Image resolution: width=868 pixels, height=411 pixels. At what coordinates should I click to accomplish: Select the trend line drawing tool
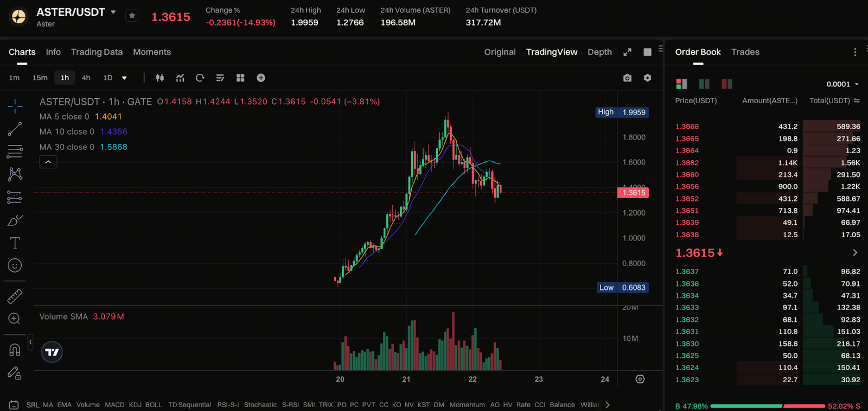click(15, 129)
